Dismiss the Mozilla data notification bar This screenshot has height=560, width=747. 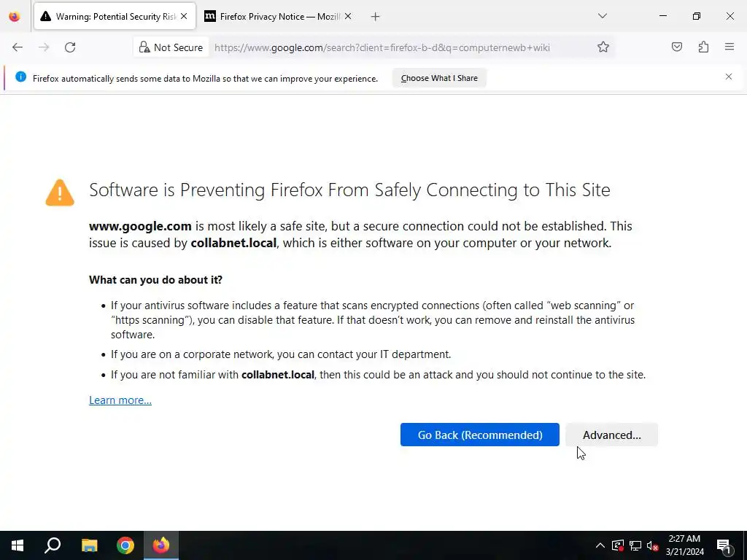click(x=728, y=77)
